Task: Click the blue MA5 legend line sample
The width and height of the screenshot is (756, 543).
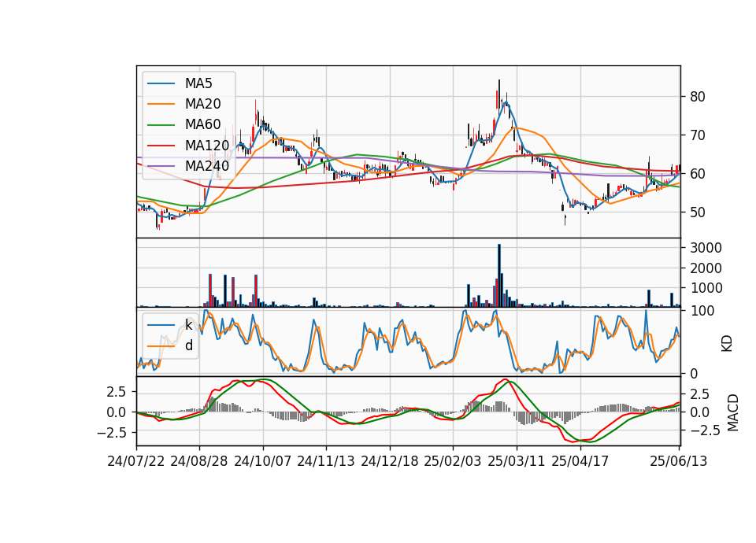Action: (161, 83)
